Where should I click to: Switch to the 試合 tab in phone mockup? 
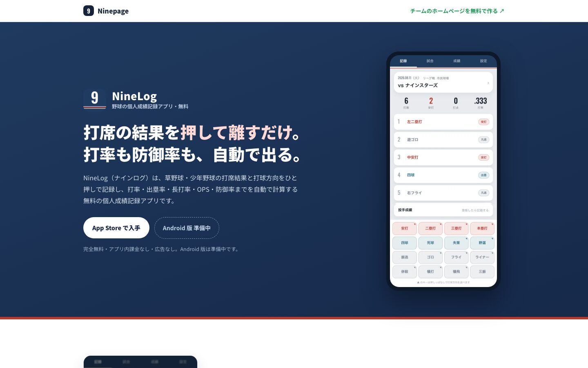point(430,61)
